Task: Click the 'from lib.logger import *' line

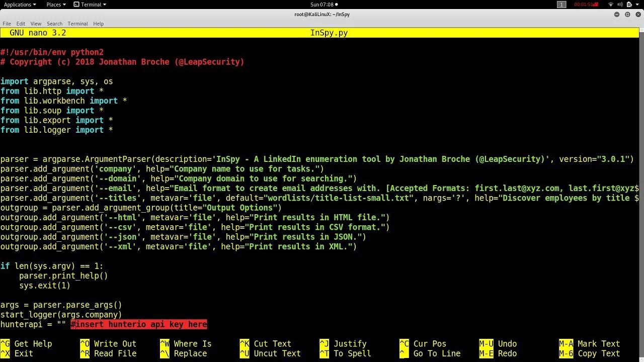Action: [x=56, y=130]
